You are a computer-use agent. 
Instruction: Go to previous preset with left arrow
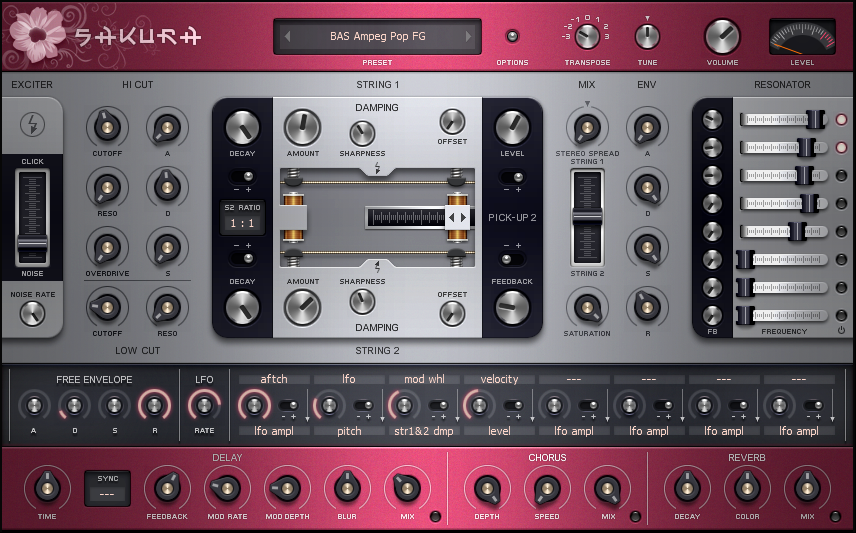tap(287, 36)
